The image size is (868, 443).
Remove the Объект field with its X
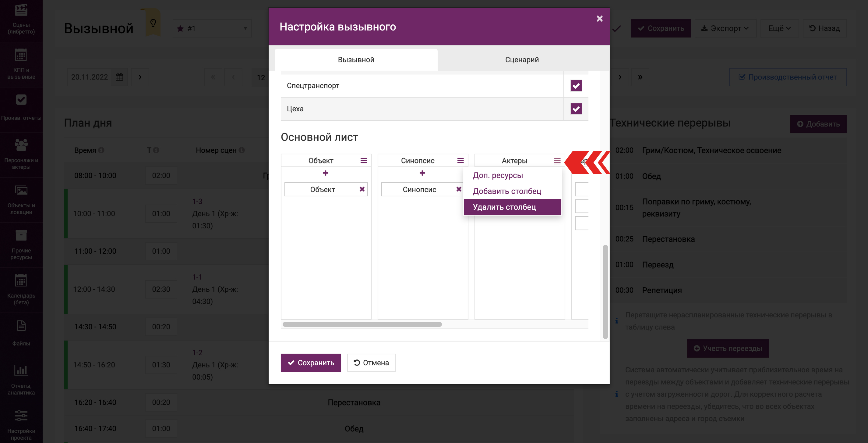pyautogui.click(x=362, y=189)
